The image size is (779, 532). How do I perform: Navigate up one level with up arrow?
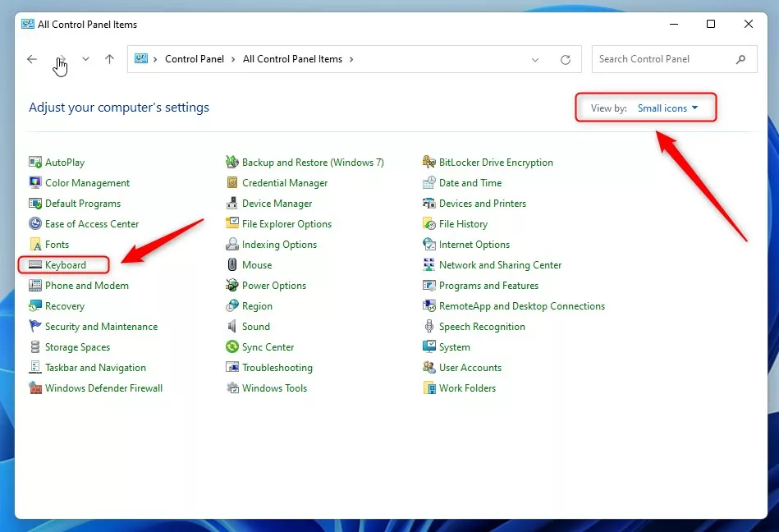(109, 59)
